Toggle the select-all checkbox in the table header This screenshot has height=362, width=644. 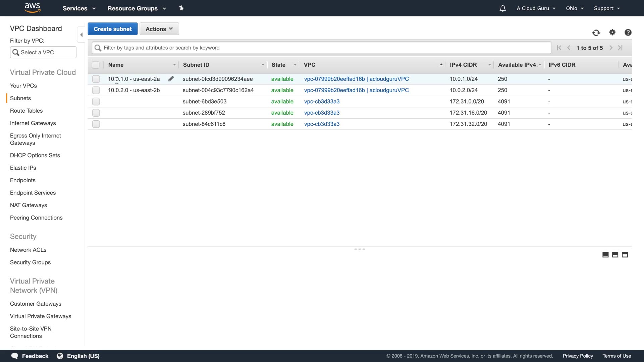[x=96, y=65]
